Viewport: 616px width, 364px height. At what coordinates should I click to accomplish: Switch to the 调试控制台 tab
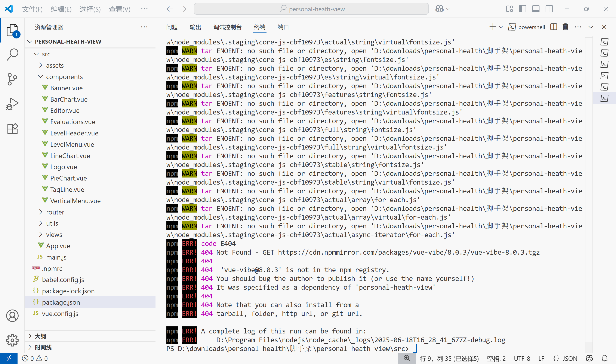click(x=227, y=27)
